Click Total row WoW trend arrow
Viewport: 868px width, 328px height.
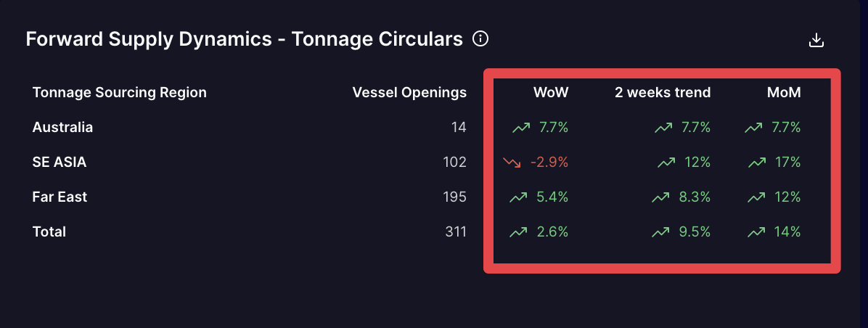click(x=518, y=232)
